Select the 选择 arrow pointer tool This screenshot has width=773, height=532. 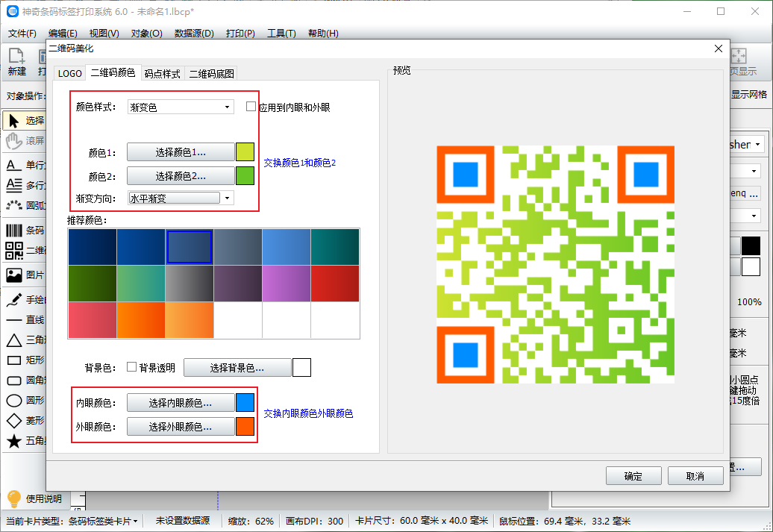coord(25,120)
